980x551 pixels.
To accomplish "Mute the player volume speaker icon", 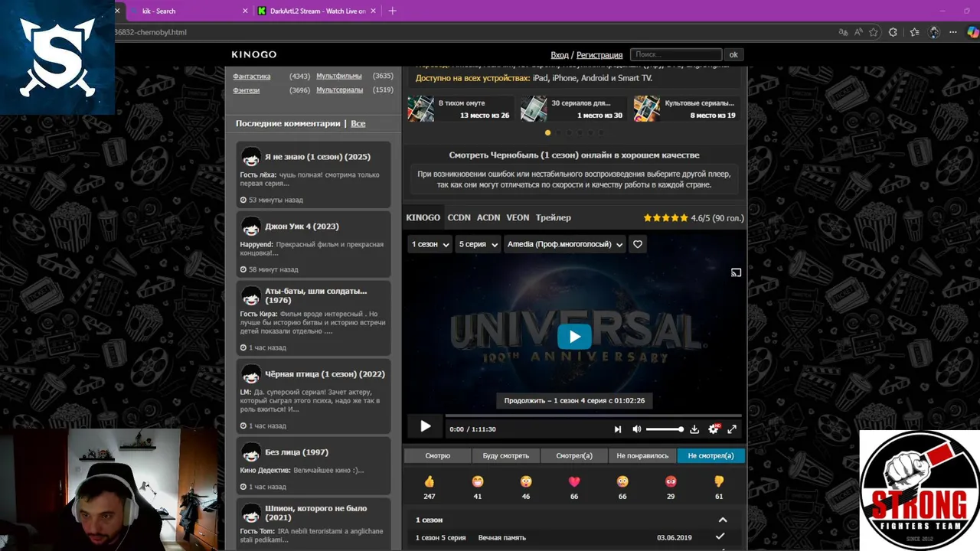I will coord(636,429).
